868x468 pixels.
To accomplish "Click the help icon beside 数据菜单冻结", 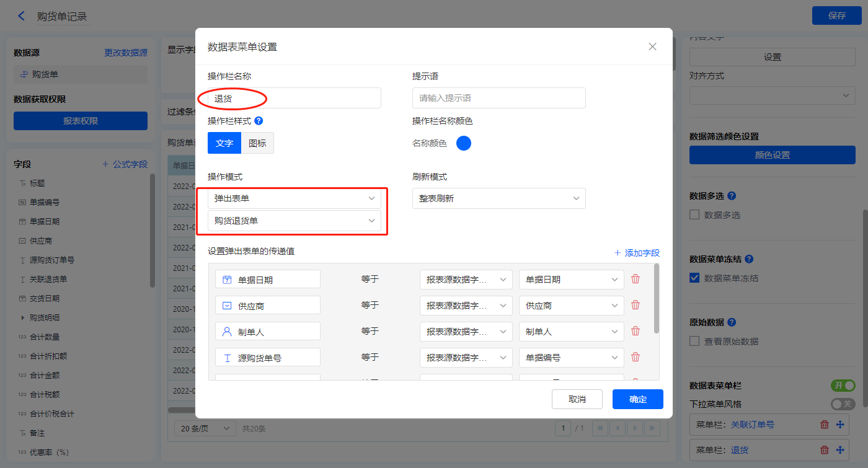I will (x=748, y=259).
